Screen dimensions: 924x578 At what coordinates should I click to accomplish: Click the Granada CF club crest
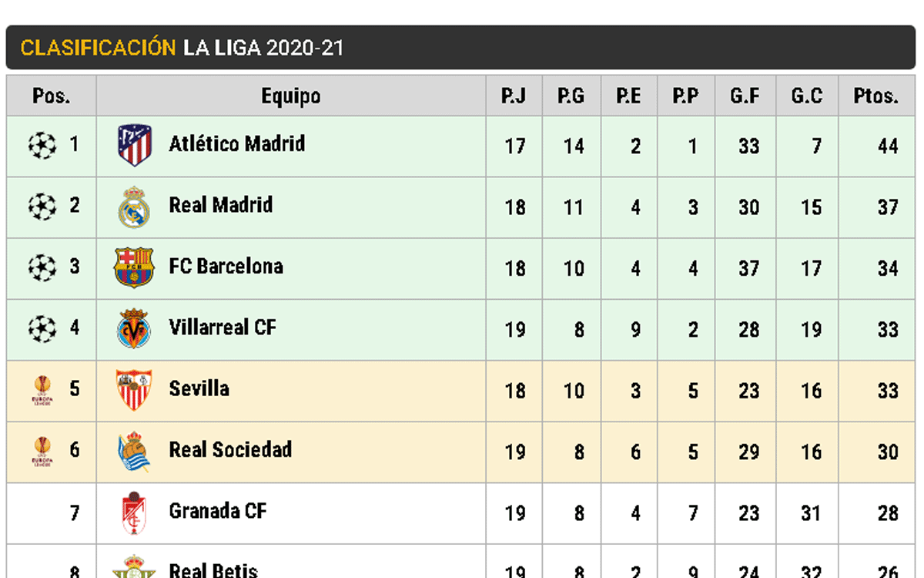(134, 513)
